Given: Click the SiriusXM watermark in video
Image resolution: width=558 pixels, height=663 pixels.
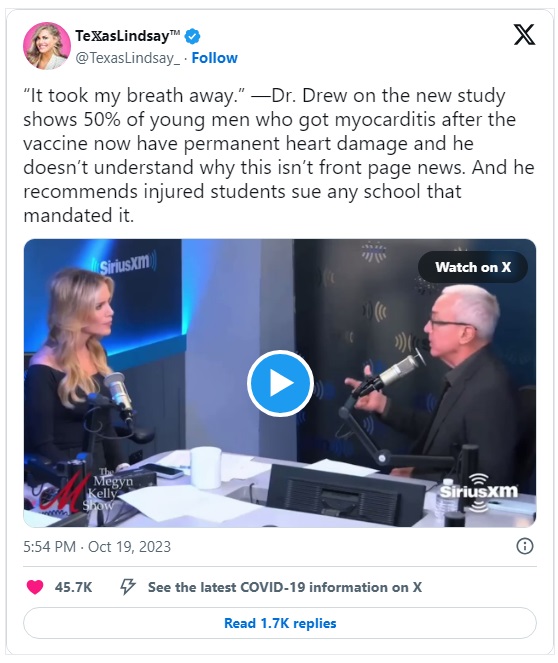Looking at the screenshot, I should pos(479,492).
